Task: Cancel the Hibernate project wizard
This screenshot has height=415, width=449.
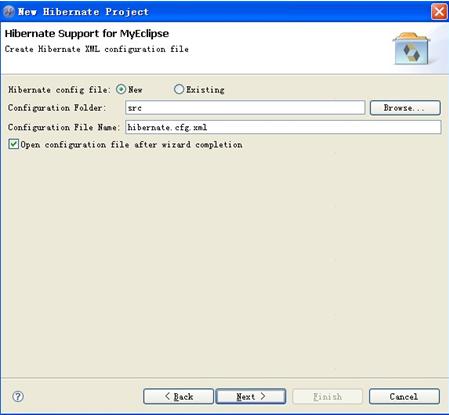Action: coord(404,396)
